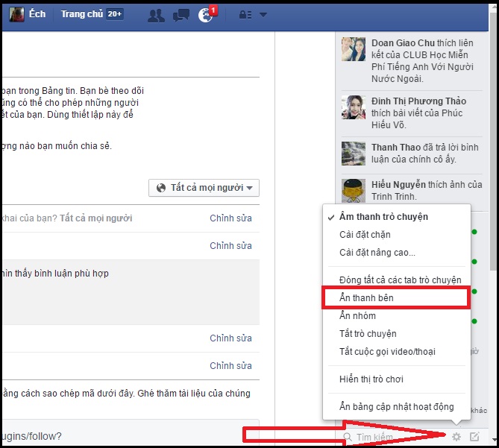Viewport: 499px width, 448px height.
Task: Click Doan Giao Chu avatar in ticker
Action: 354,49
